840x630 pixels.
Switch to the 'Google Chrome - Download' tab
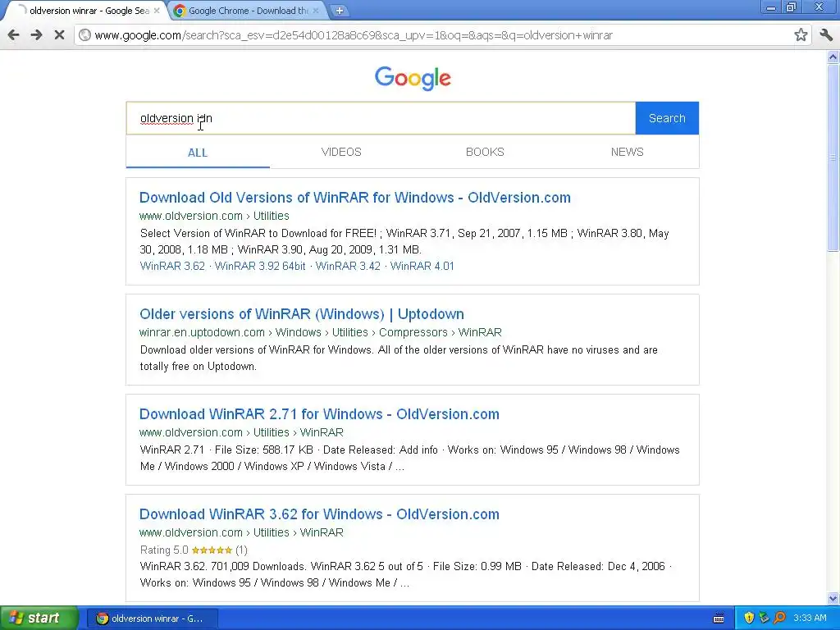coord(248,11)
